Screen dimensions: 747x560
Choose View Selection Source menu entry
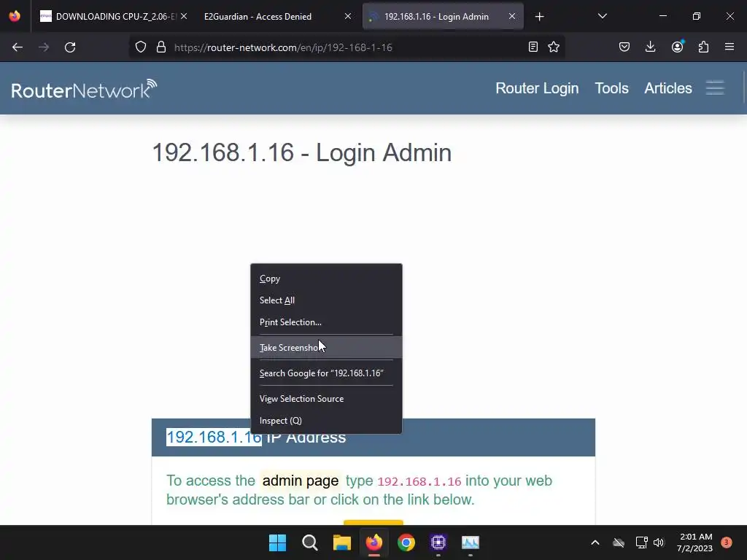coord(326,399)
